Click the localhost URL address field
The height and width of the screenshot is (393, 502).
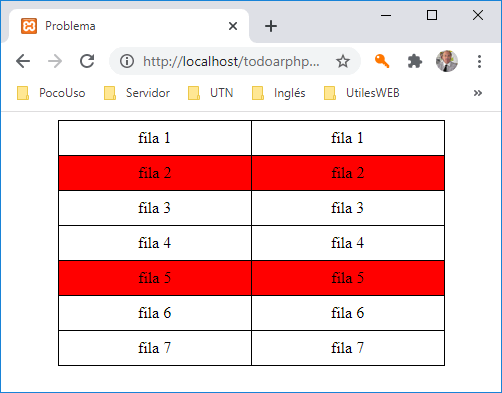(x=231, y=61)
